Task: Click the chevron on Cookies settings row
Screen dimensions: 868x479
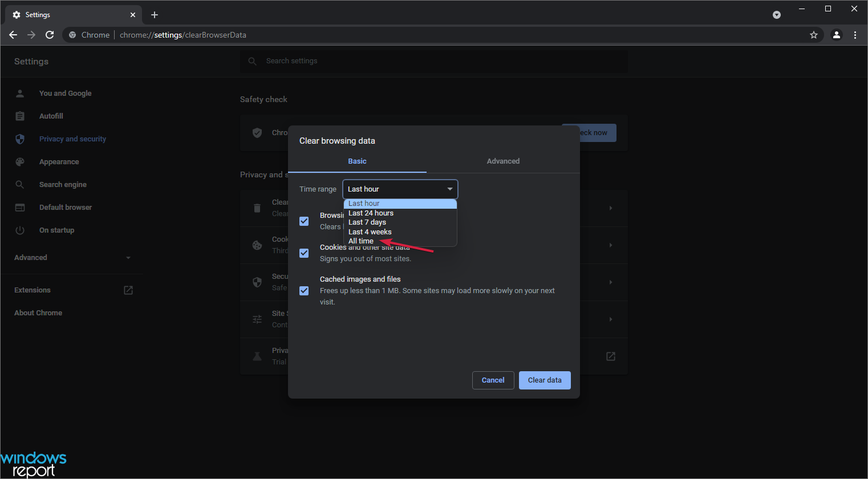Action: point(611,245)
